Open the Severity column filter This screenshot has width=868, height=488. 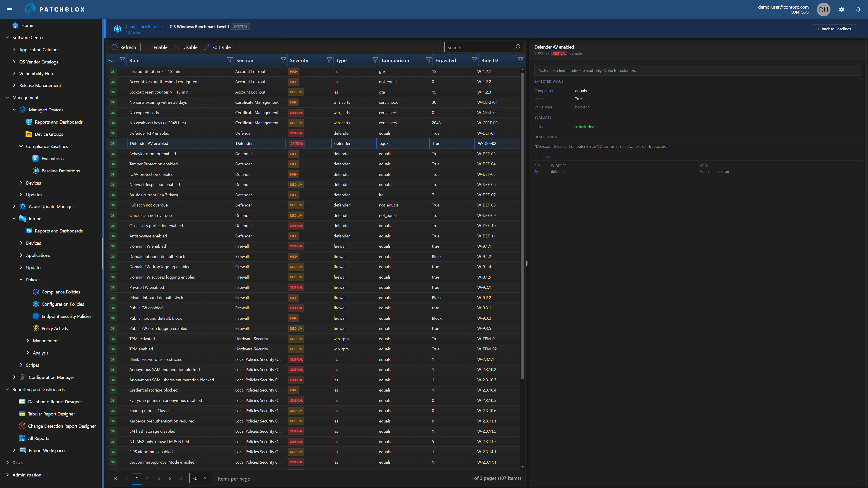(x=329, y=60)
